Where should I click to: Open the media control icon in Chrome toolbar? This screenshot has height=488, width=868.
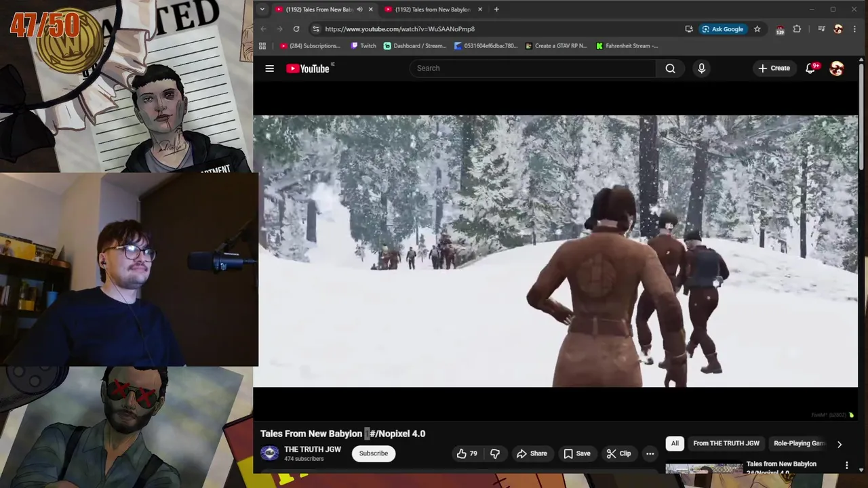[821, 29]
